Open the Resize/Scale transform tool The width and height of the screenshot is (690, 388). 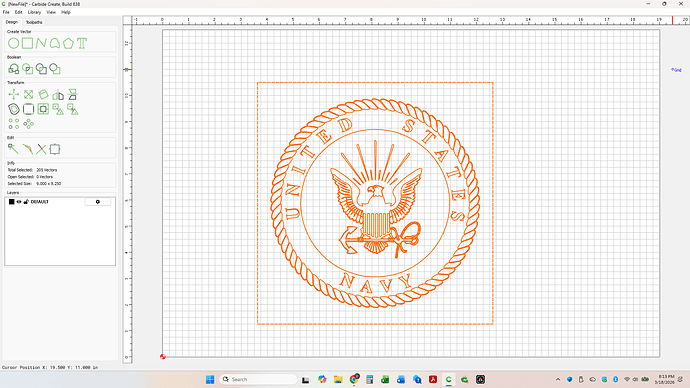click(29, 94)
